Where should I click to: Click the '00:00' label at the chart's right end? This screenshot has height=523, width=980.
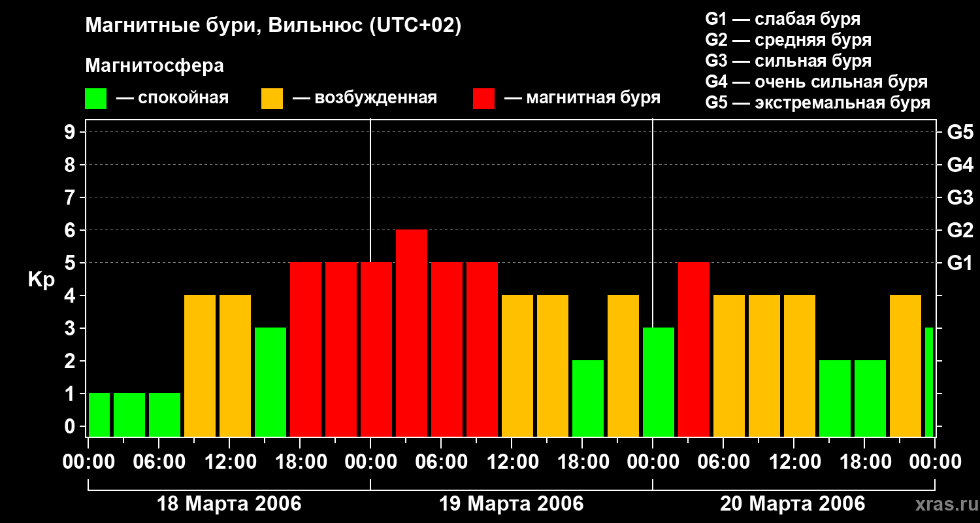point(935,462)
